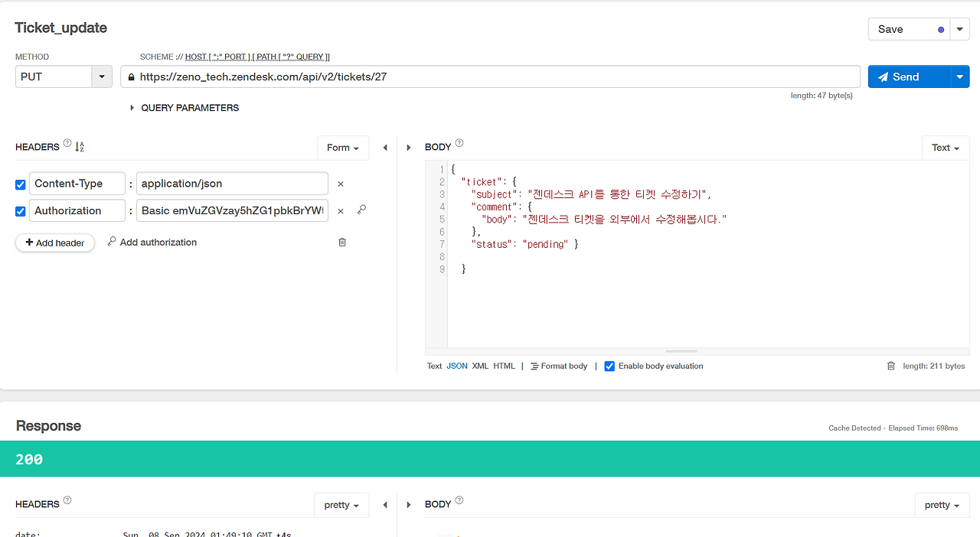Click Add authorization link
This screenshot has height=537, width=980.
click(x=152, y=242)
